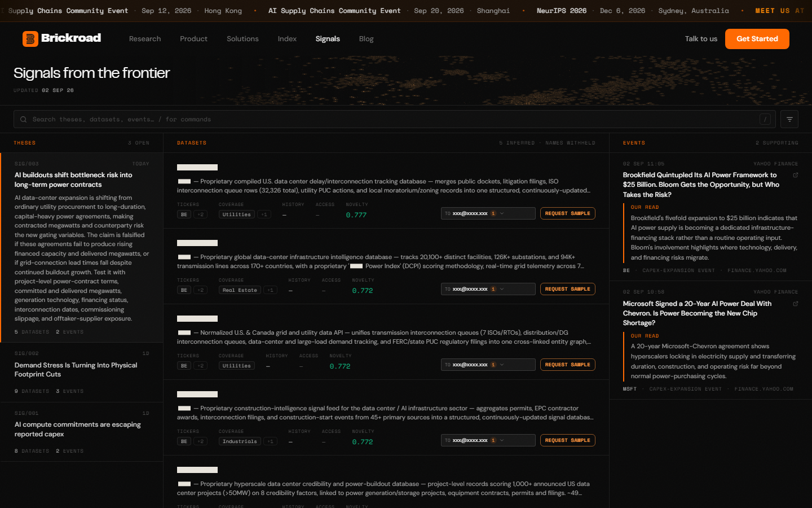812x508 pixels.
Task: Click Hong Kong event in the top banner
Action: tap(223, 11)
